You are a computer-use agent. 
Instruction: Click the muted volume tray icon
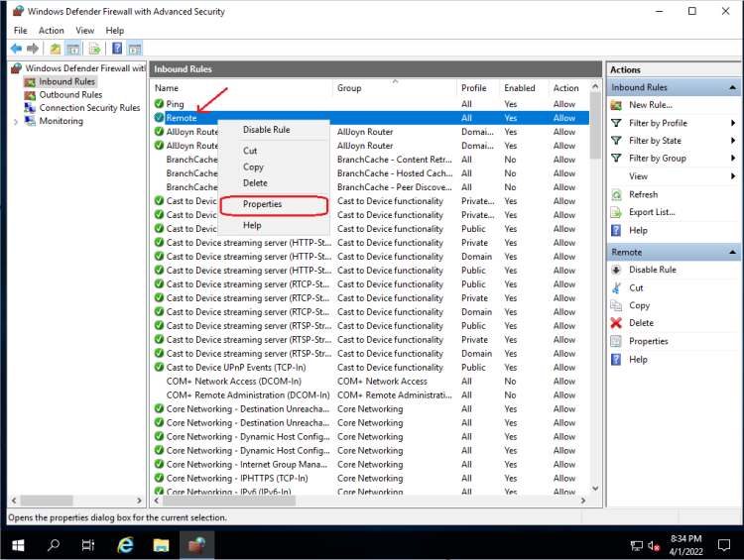[x=654, y=546]
